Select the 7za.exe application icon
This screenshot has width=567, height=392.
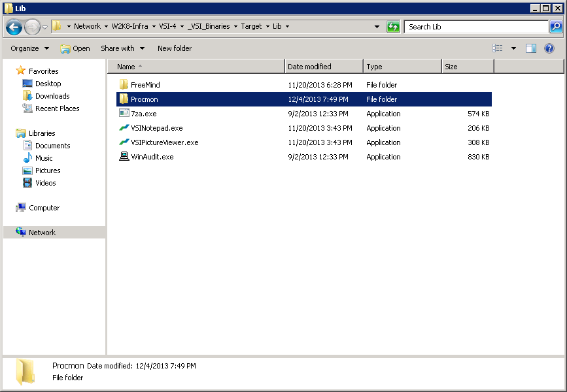[x=124, y=113]
